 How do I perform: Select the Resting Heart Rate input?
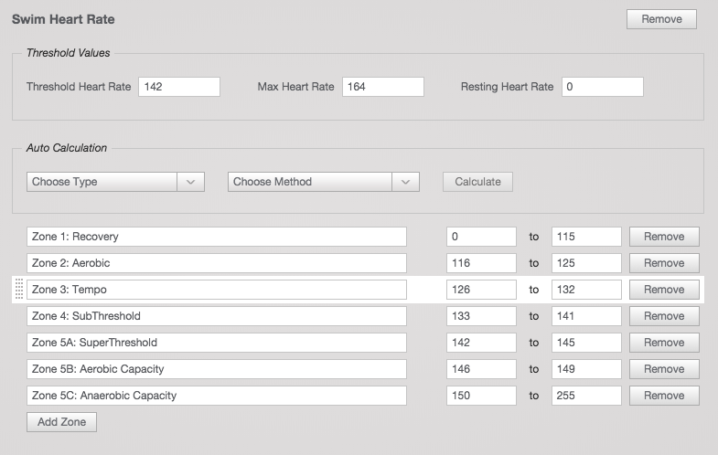coord(602,87)
